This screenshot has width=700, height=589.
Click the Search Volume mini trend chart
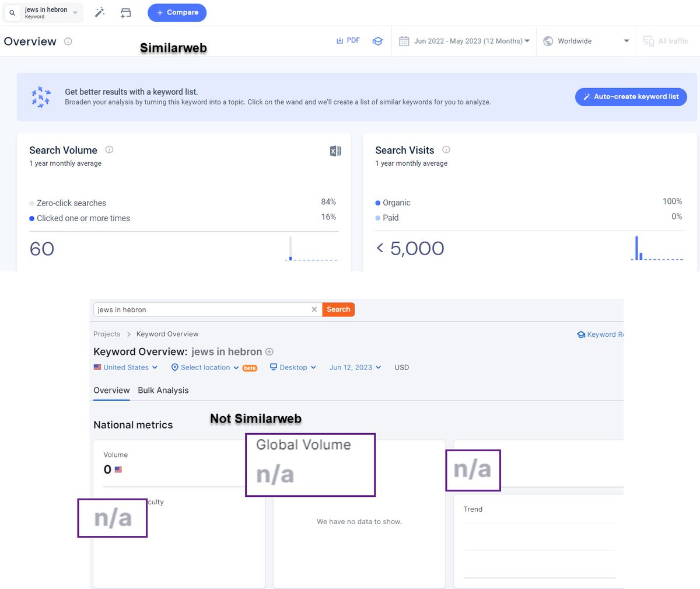pos(311,248)
